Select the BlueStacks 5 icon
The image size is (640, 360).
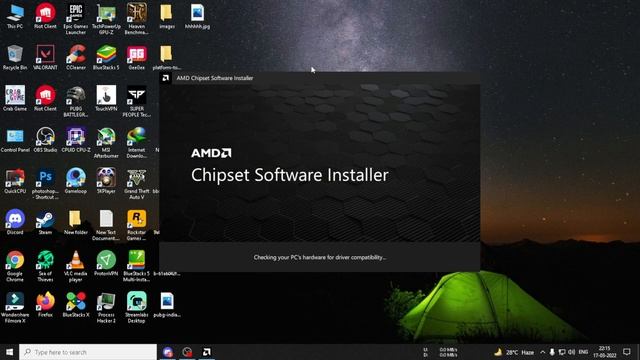(x=106, y=58)
